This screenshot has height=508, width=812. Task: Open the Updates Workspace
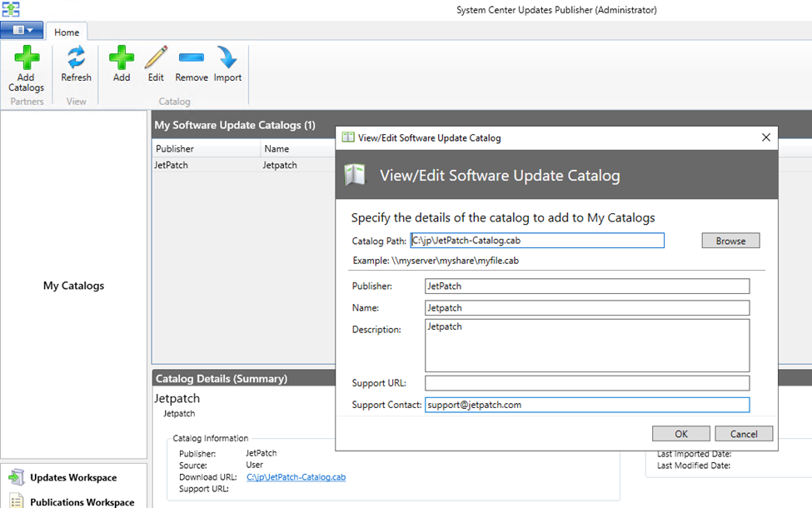coord(73,477)
